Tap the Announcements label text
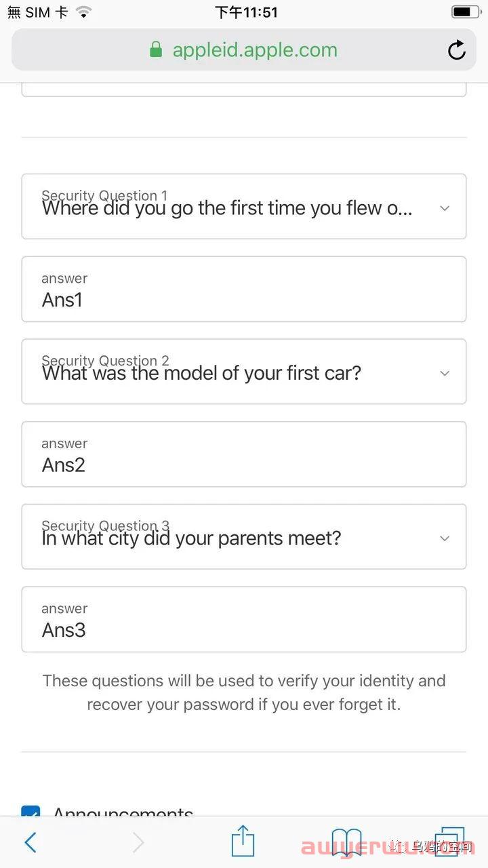The height and width of the screenshot is (868, 488). [x=123, y=811]
